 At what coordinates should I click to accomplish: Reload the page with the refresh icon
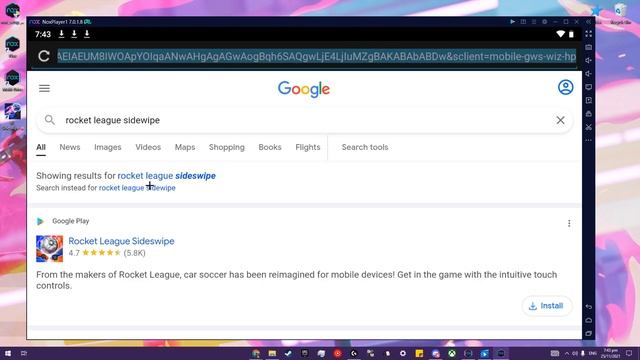[x=44, y=56]
